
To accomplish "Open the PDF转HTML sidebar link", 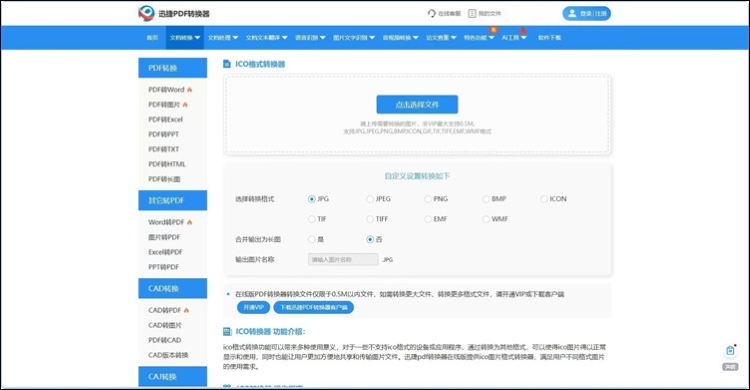I will [x=166, y=164].
